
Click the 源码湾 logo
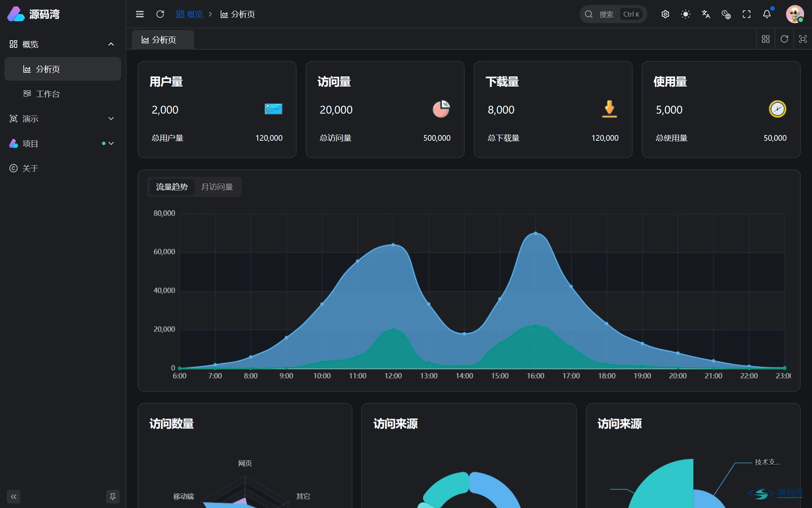(x=33, y=14)
